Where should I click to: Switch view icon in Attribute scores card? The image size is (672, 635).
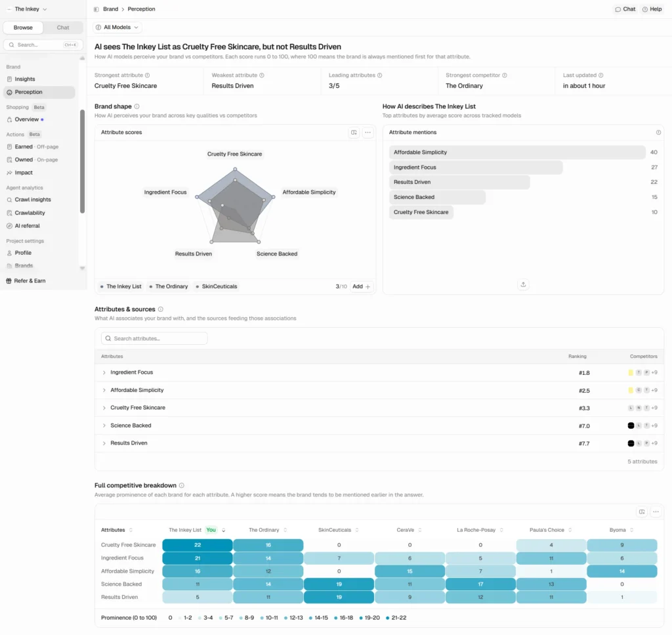pos(354,133)
